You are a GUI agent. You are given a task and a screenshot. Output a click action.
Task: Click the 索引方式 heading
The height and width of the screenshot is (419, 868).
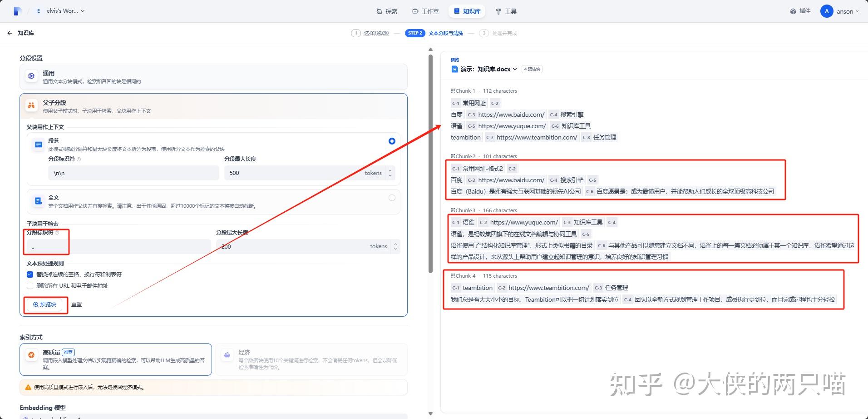click(x=31, y=337)
